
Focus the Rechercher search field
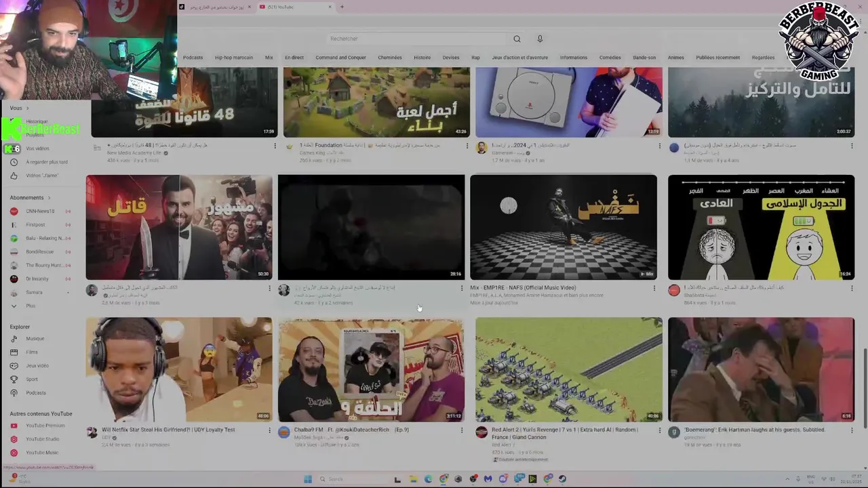tap(417, 39)
